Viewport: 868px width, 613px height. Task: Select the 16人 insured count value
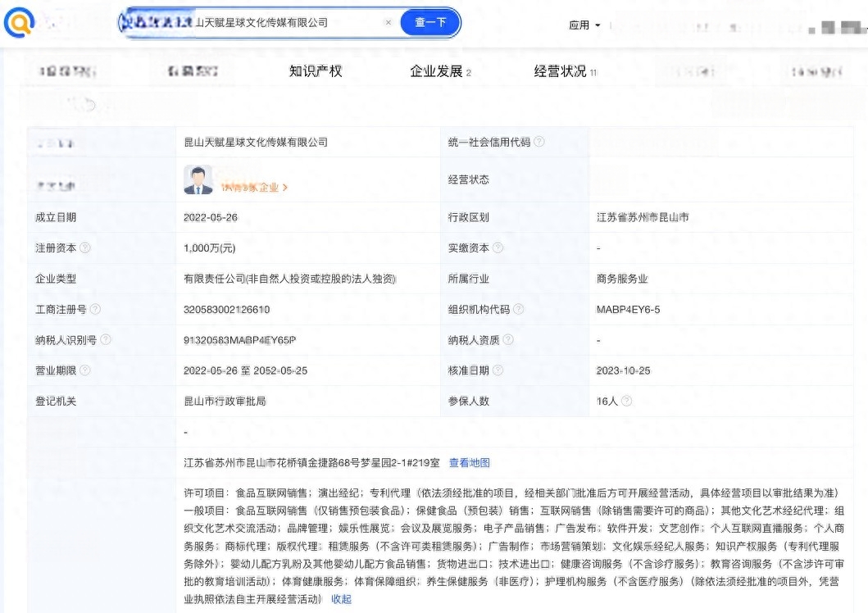coord(607,401)
